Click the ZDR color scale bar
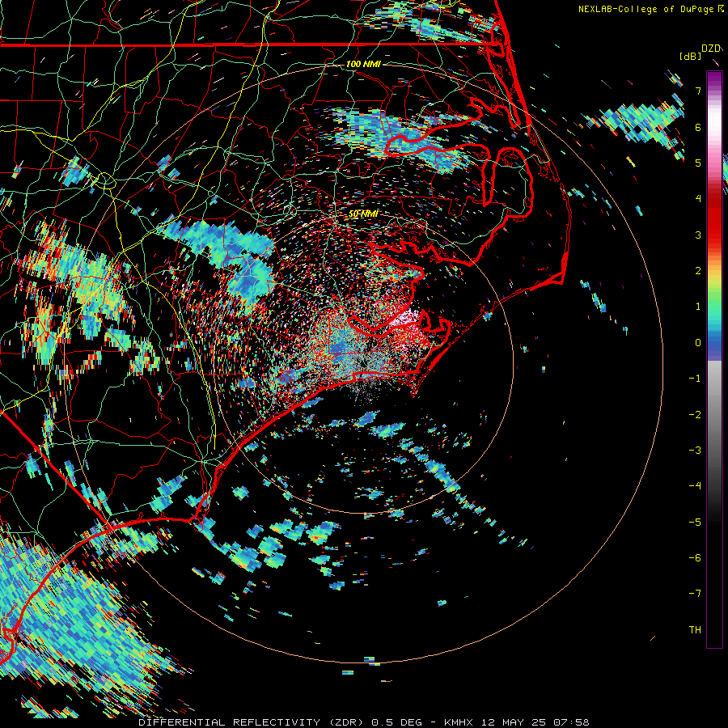This screenshot has height=728, width=728. [714, 359]
